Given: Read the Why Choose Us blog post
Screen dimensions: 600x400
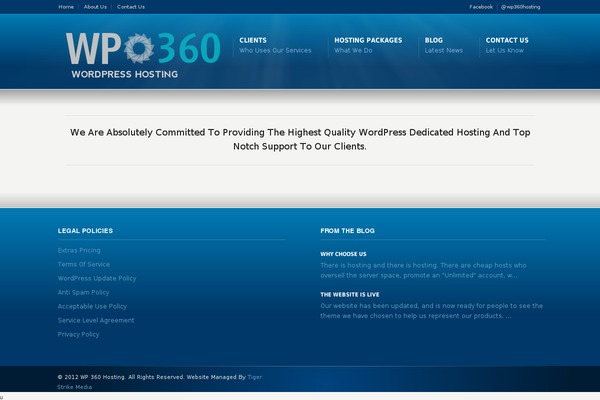Looking at the screenshot, I should [x=343, y=254].
